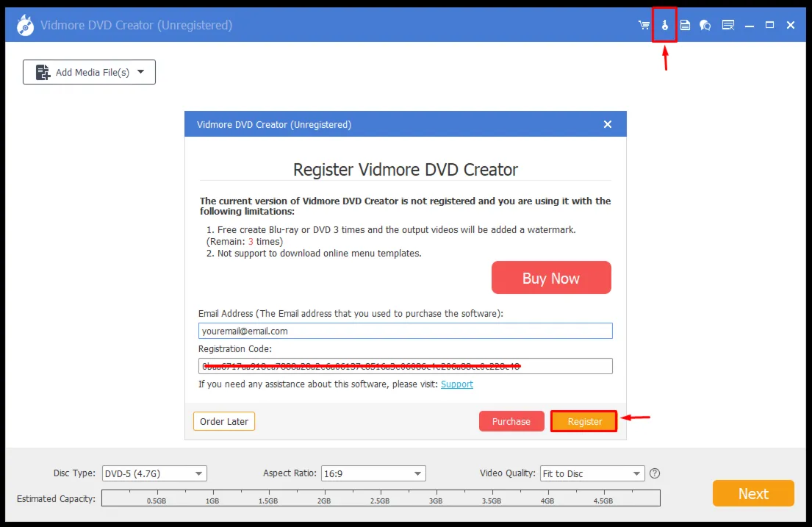This screenshot has width=812, height=527.
Task: Click the Buy Now button
Action: tap(551, 278)
